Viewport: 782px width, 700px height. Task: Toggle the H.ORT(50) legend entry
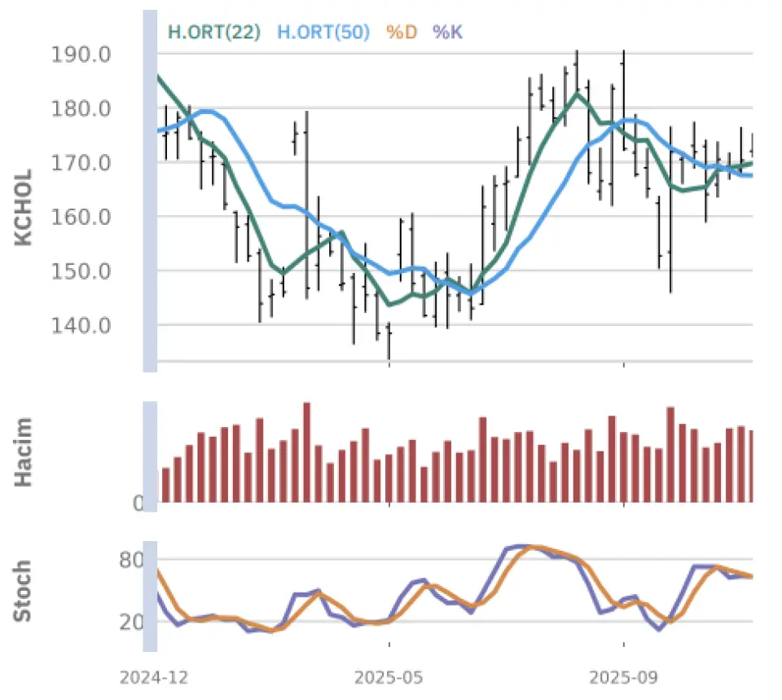pyautogui.click(x=323, y=33)
